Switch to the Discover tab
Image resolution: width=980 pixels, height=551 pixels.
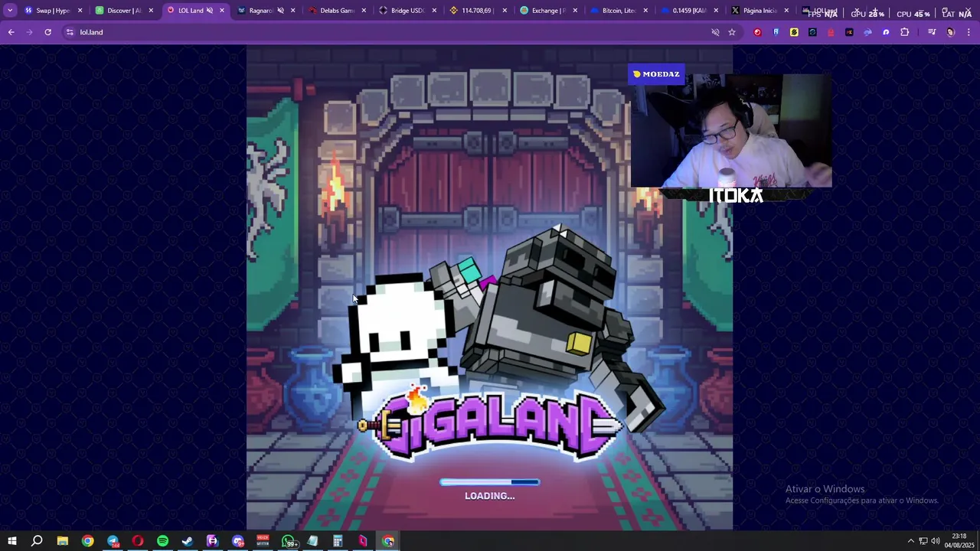(124, 11)
